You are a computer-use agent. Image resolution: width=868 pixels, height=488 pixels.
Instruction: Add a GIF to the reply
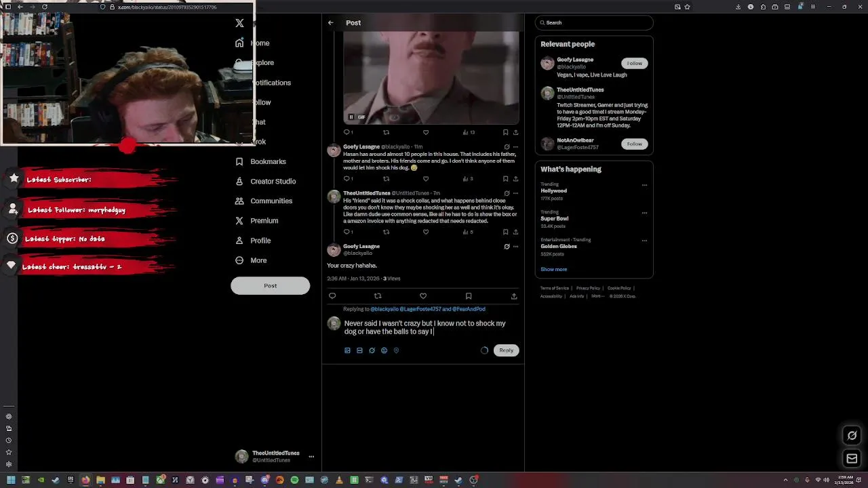[x=359, y=350]
